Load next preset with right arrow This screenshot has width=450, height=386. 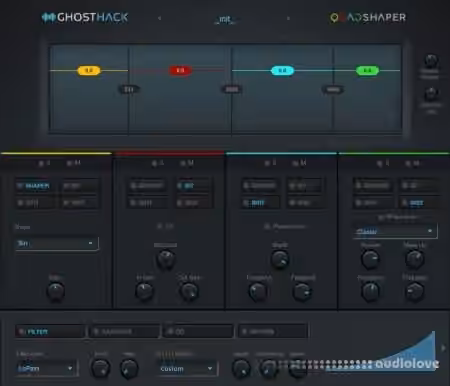tap(288, 18)
